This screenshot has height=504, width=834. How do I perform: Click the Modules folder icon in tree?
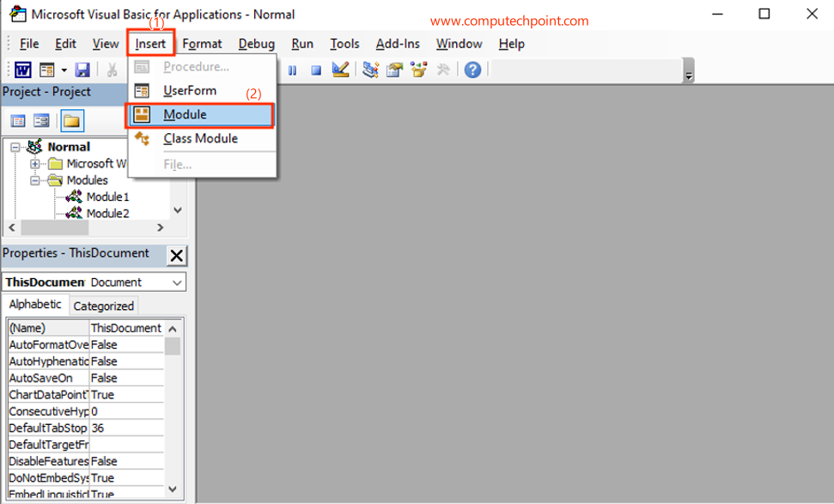(x=55, y=180)
